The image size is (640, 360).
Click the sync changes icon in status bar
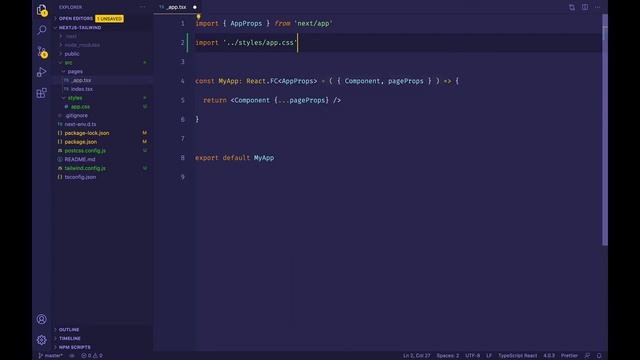coord(71,356)
